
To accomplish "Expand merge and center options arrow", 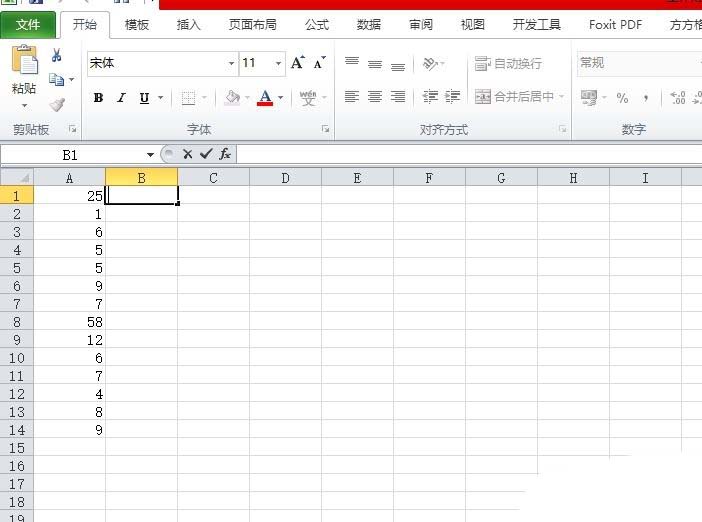I will (561, 96).
